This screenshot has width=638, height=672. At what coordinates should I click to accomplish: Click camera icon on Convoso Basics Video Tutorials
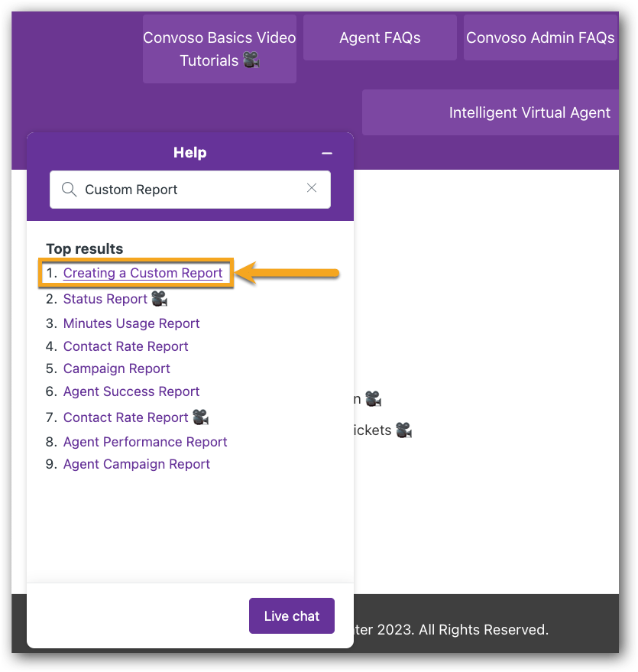pyautogui.click(x=251, y=60)
